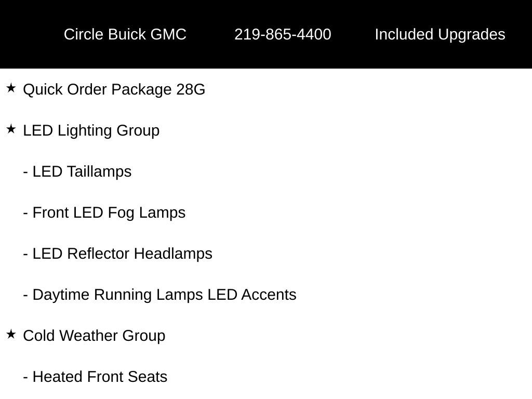Image resolution: width=532 pixels, height=399 pixels.
Task: Click the dash before LED Reflector Headlamps
Action: click(x=25, y=254)
